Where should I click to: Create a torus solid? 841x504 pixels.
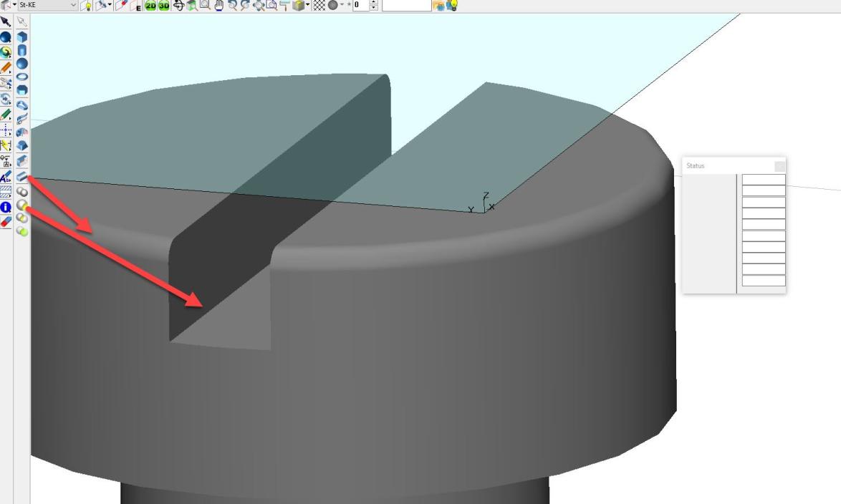tap(21, 77)
